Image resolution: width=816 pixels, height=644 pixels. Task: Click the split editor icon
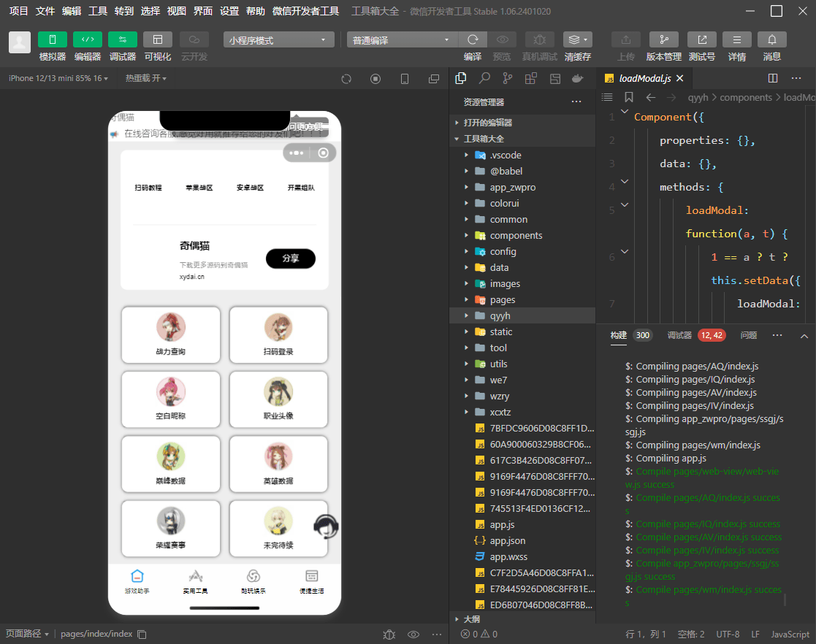pyautogui.click(x=773, y=78)
